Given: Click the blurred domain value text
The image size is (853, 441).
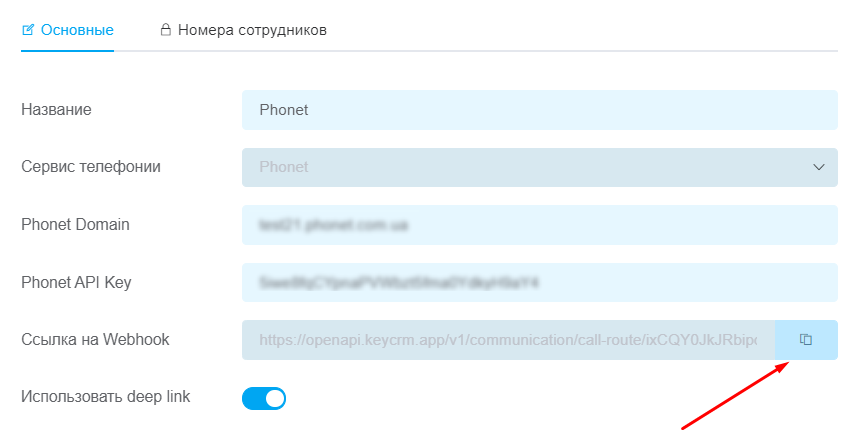Looking at the screenshot, I should coord(333,225).
